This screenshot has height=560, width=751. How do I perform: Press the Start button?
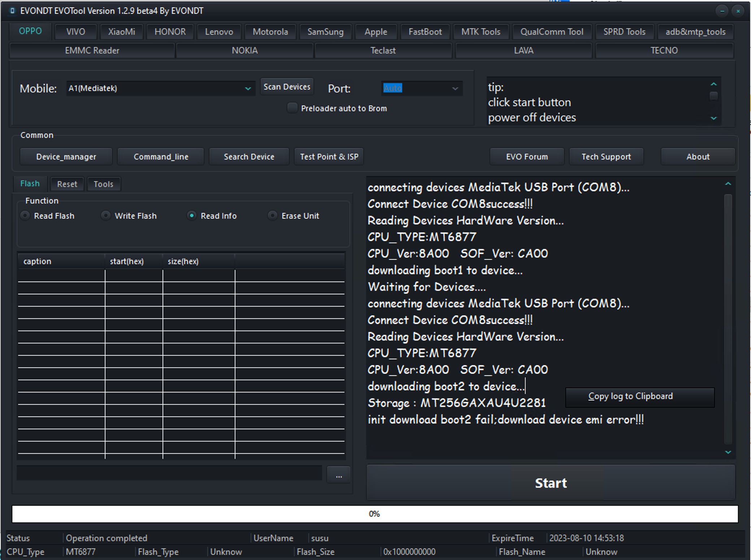tap(550, 482)
